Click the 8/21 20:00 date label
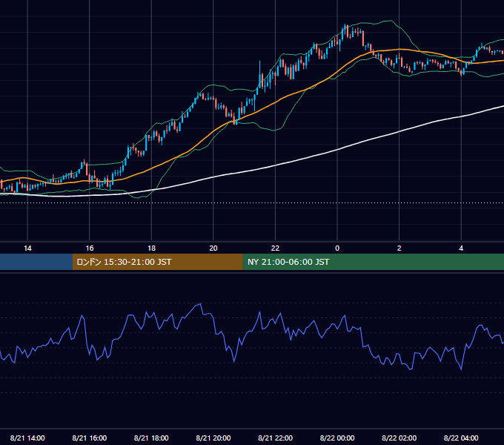 (213, 438)
